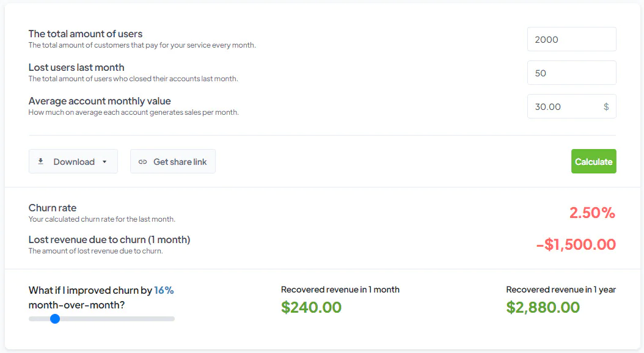Click the lost users input field
This screenshot has width=644, height=353.
coord(572,73)
